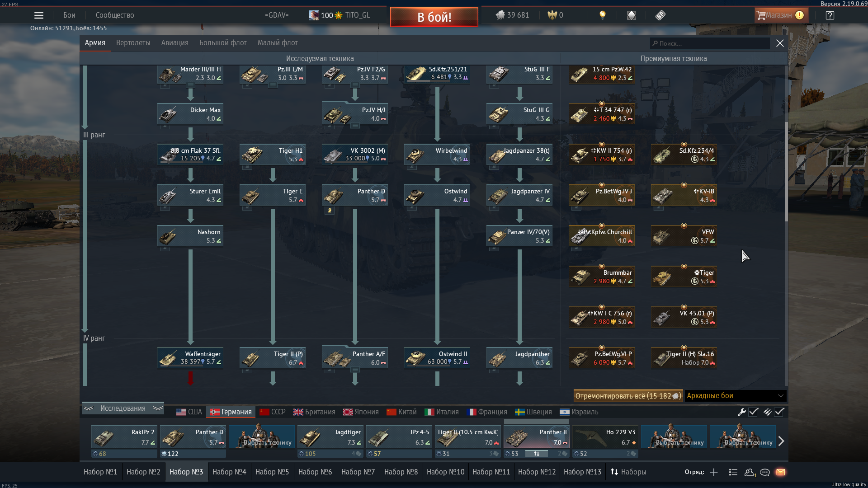Select Jagdtiger crew slot

[x=330, y=437]
